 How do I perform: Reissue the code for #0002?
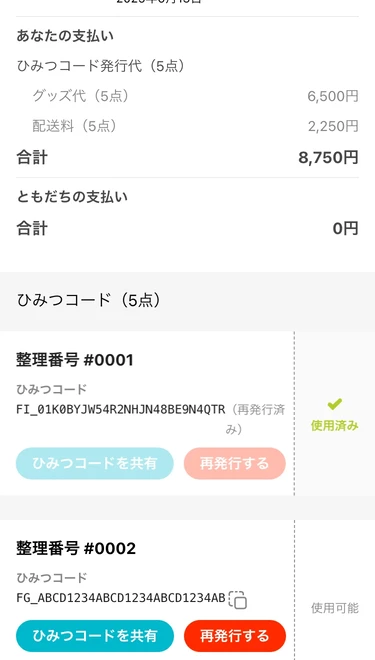[235, 636]
